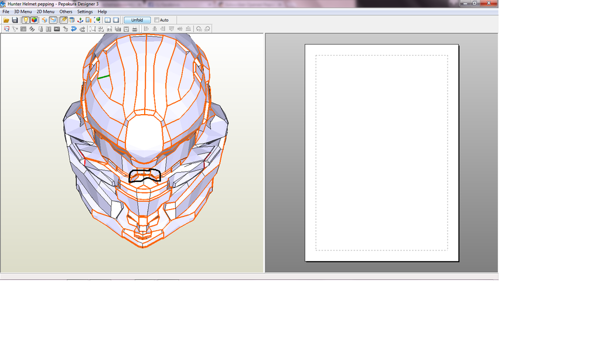Click the align top icon
The image size is (600, 364).
click(x=172, y=29)
